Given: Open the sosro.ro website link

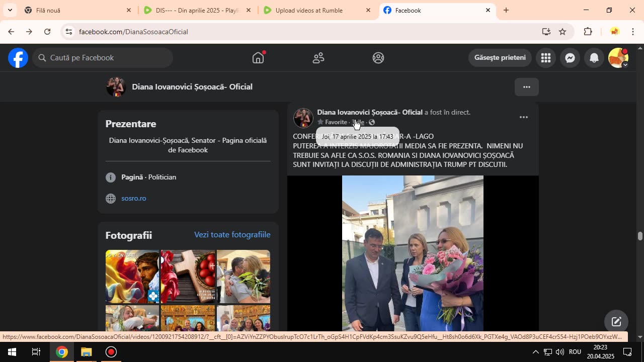Looking at the screenshot, I should click(x=134, y=199).
